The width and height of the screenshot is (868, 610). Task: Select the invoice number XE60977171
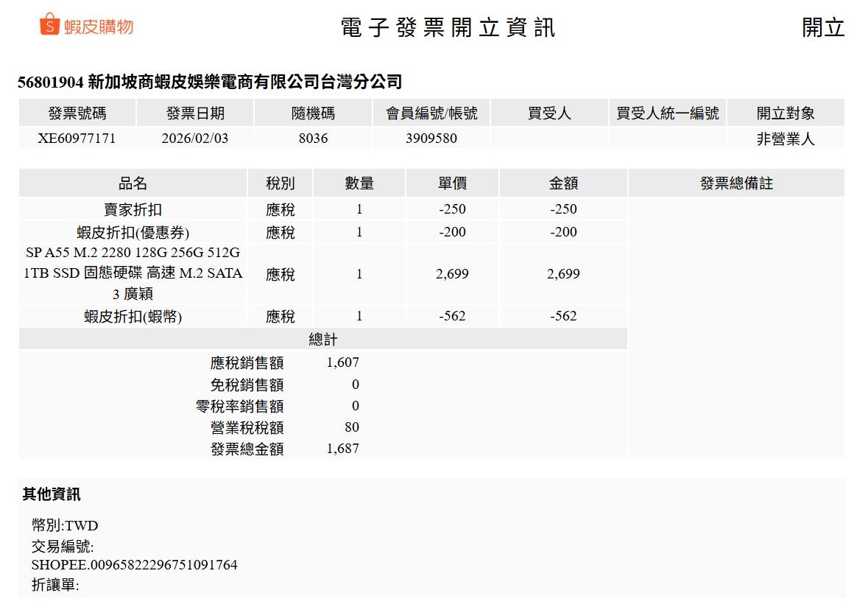click(x=77, y=139)
